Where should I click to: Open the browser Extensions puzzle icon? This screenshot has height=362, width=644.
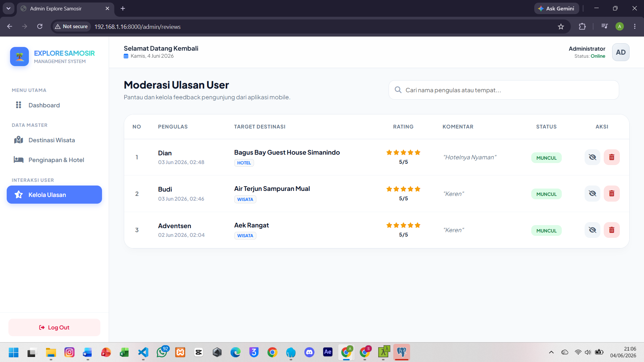(582, 27)
